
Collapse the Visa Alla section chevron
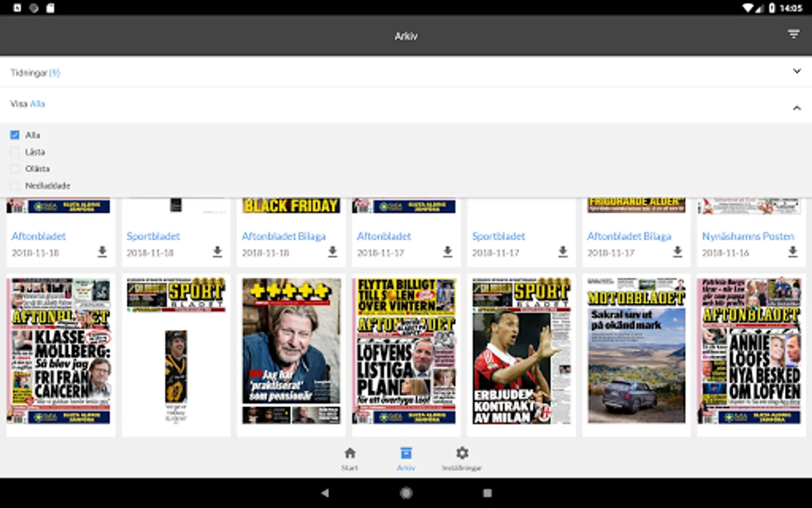pos(797,107)
